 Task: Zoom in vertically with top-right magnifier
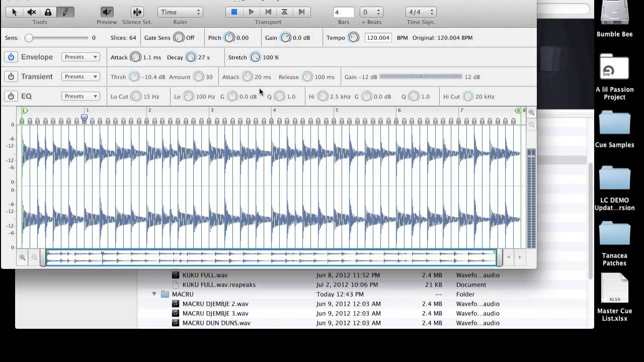pyautogui.click(x=531, y=113)
